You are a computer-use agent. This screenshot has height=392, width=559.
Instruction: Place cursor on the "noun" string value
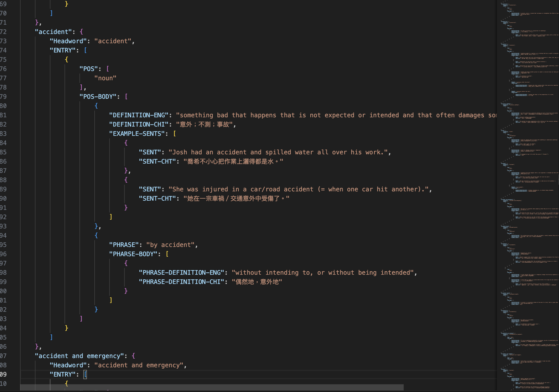click(105, 78)
